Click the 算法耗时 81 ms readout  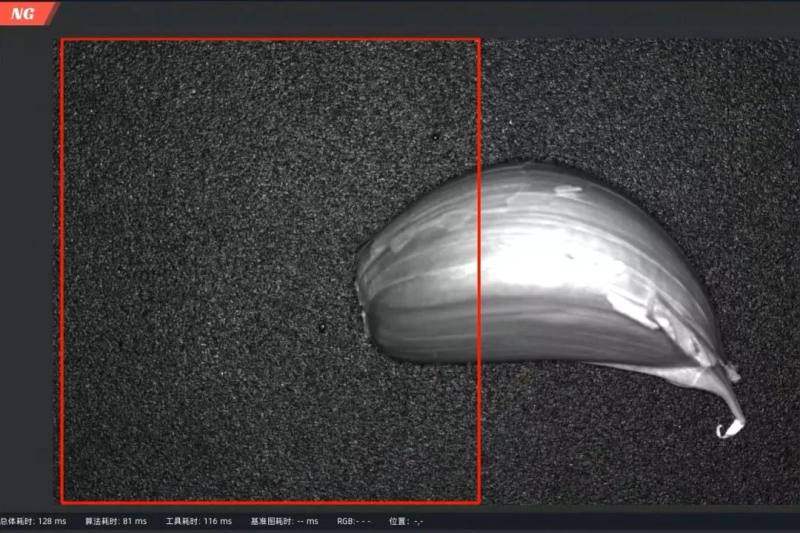point(115,521)
